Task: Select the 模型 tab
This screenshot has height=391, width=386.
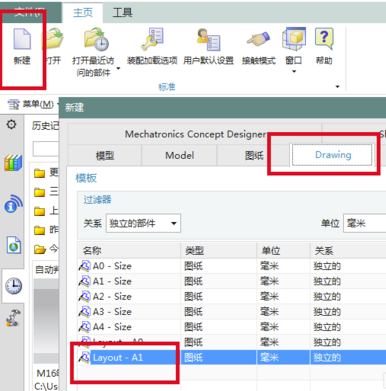Action: pyautogui.click(x=105, y=155)
